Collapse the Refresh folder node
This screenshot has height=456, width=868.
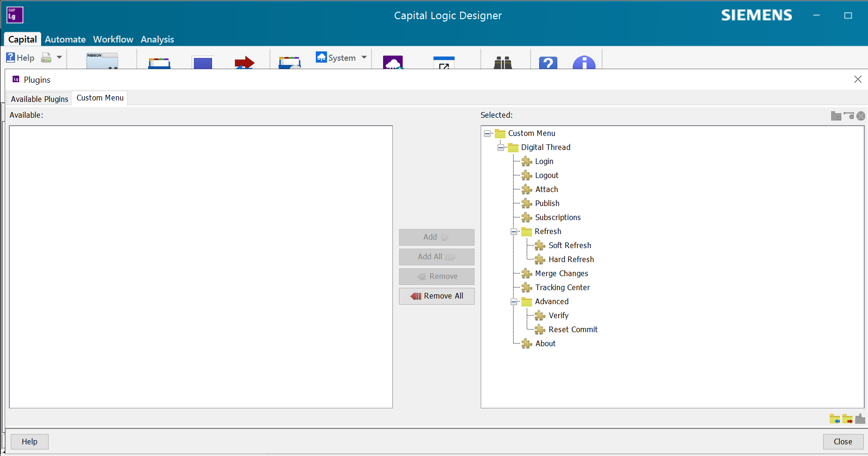click(x=514, y=232)
